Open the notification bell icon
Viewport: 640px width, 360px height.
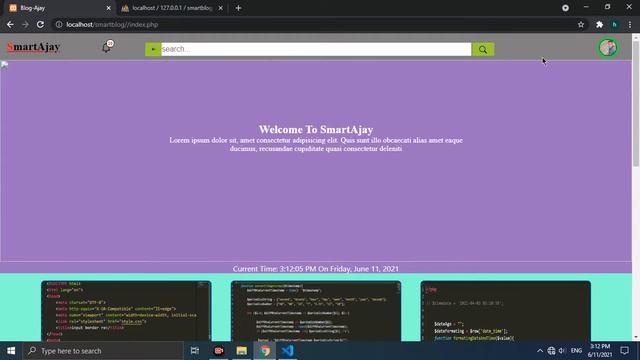[107, 47]
